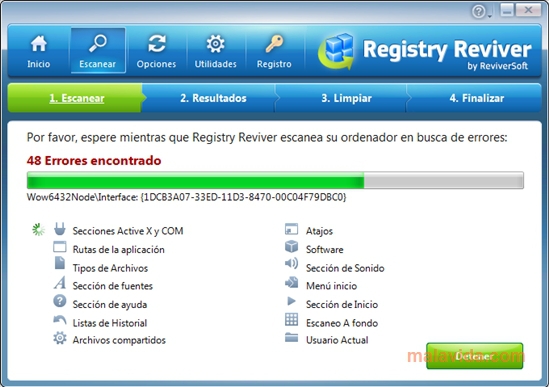Click the spinning scan indicator icon

(38, 230)
